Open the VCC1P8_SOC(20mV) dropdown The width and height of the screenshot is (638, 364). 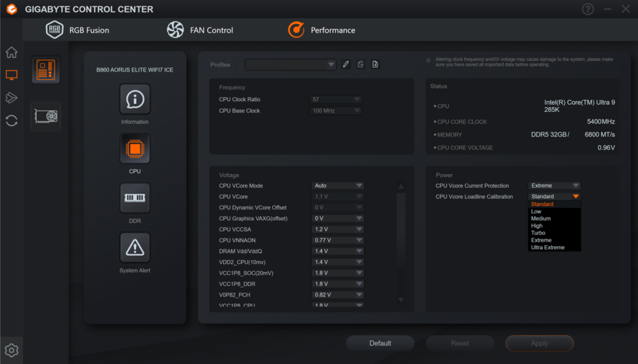[x=337, y=273]
